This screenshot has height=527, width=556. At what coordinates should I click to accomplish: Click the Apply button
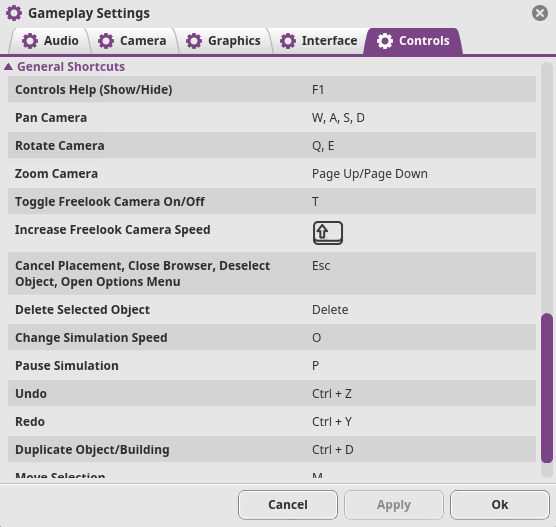394,505
